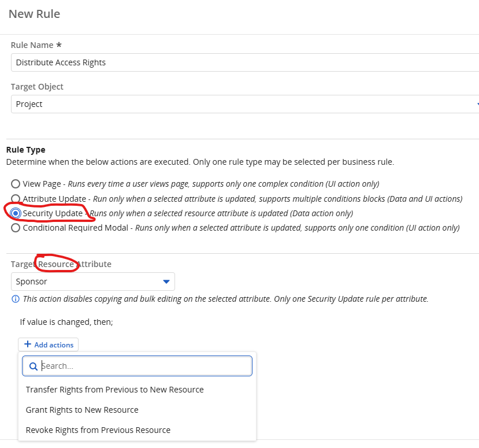
Task: Click the Rule Type section heading
Action: point(25,150)
